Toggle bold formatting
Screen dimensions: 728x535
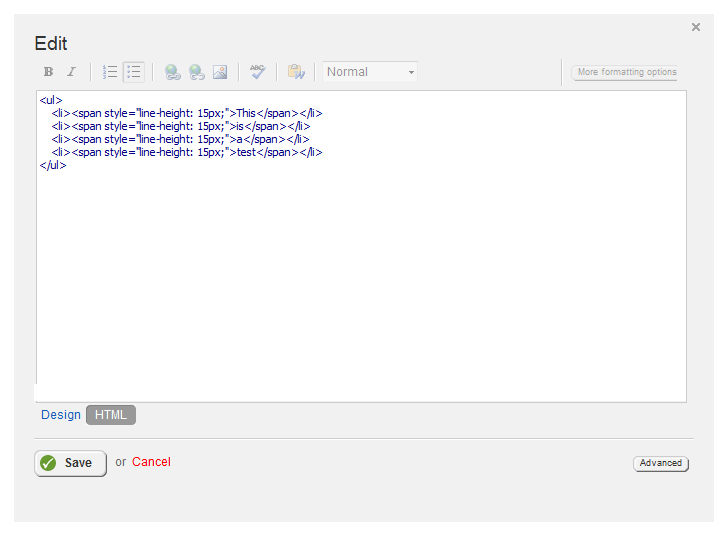point(48,72)
